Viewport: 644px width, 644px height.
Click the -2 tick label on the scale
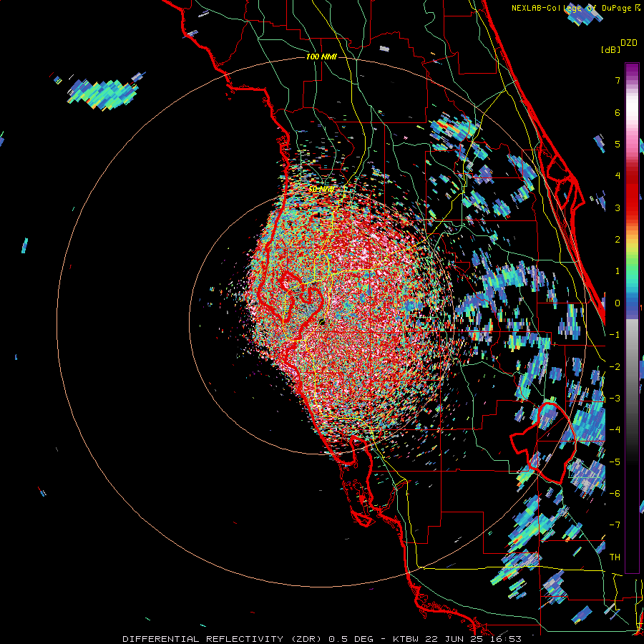point(615,366)
